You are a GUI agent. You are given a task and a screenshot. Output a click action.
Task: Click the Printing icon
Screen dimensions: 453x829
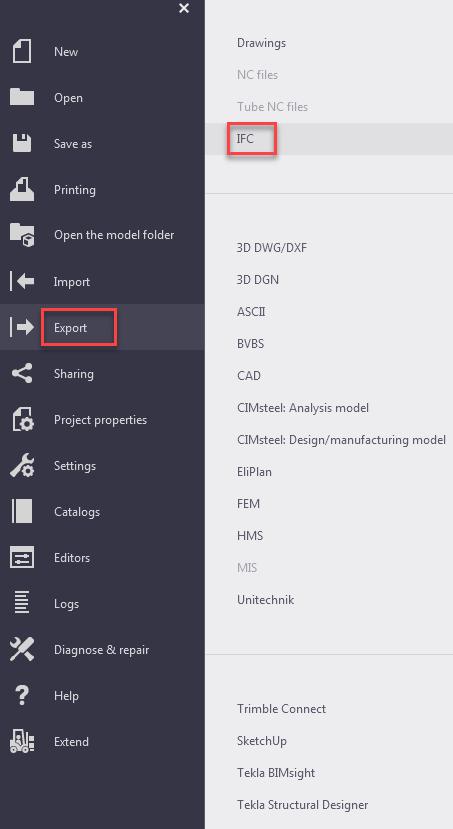tap(22, 189)
